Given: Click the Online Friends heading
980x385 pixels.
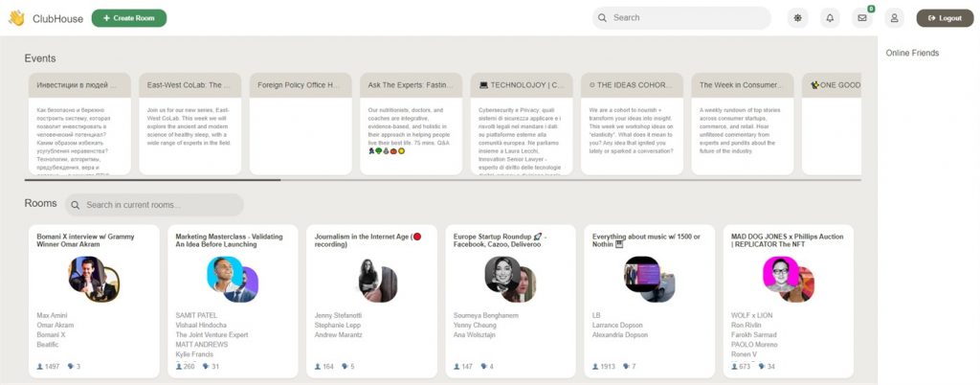Looking at the screenshot, I should pyautogui.click(x=912, y=53).
